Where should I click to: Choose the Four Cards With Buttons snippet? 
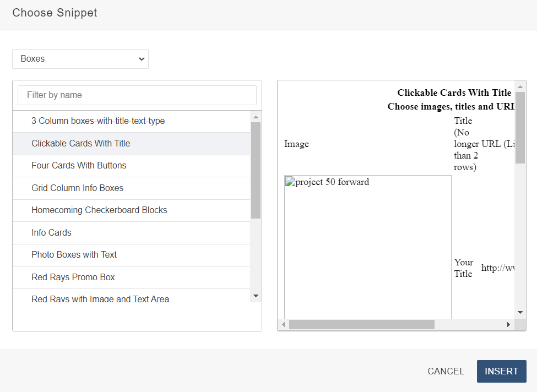point(78,165)
